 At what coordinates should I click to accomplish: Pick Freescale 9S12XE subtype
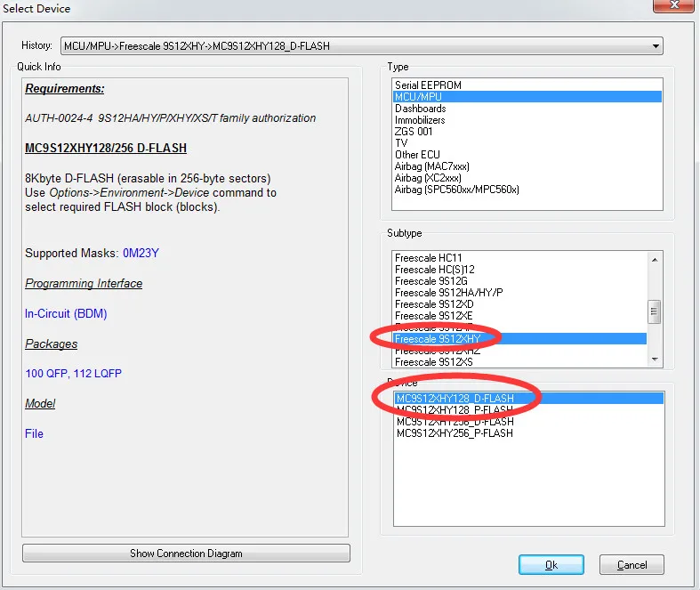click(x=519, y=316)
